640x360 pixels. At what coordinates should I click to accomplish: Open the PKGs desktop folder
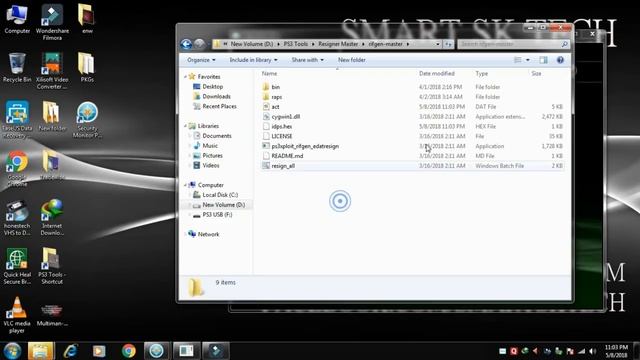(x=87, y=68)
